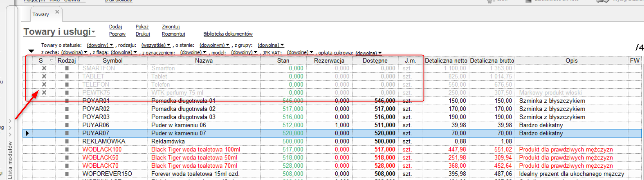Click the FW column header

click(635, 61)
